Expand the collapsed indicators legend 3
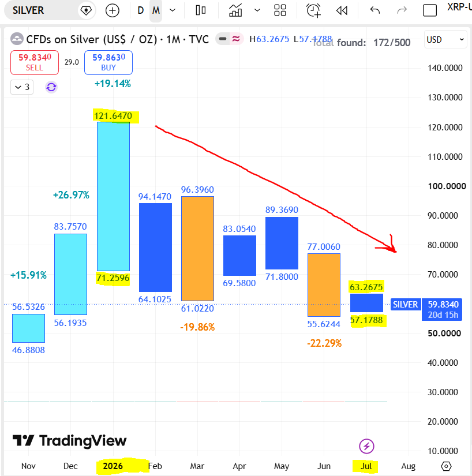The height and width of the screenshot is (476, 472). (x=22, y=87)
